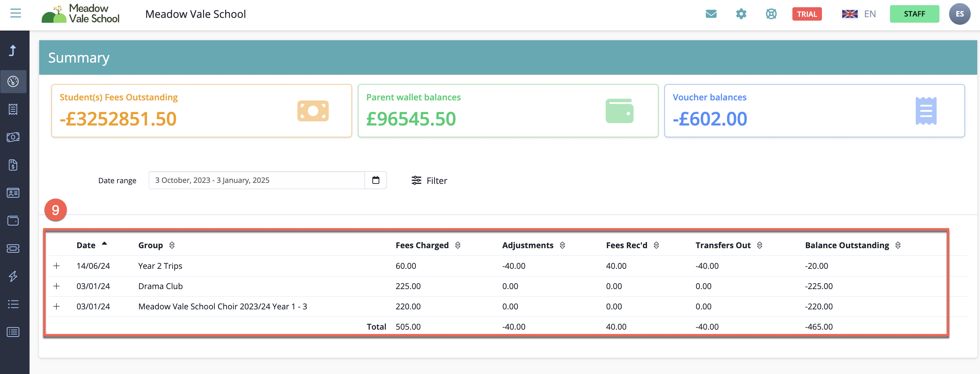This screenshot has height=374, width=980.
Task: Expand the Drama Club row
Action: point(56,286)
